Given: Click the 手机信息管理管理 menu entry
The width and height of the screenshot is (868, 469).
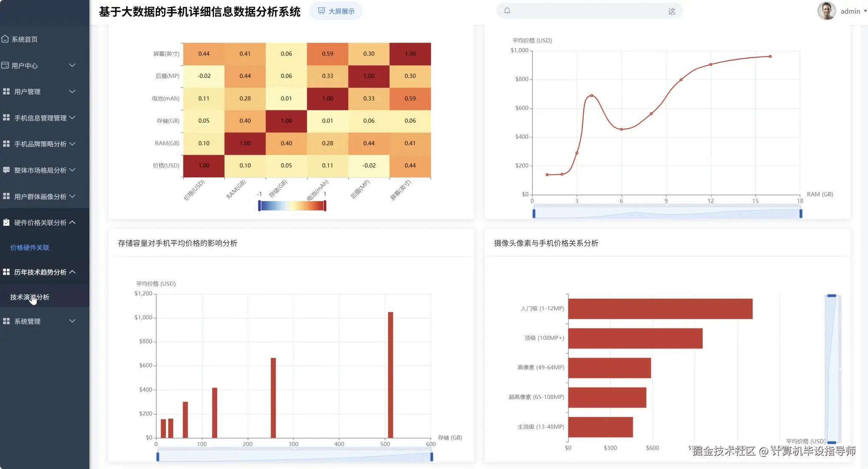Looking at the screenshot, I should pos(40,118).
